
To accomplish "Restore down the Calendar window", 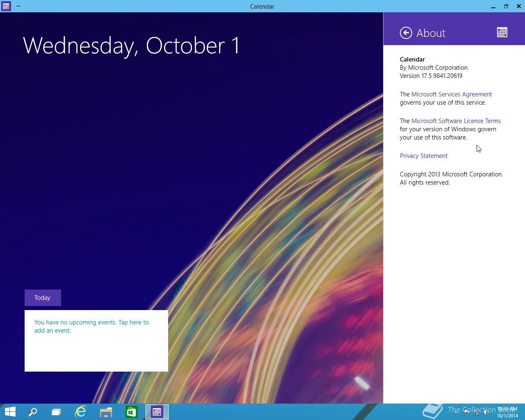I will (x=506, y=6).
